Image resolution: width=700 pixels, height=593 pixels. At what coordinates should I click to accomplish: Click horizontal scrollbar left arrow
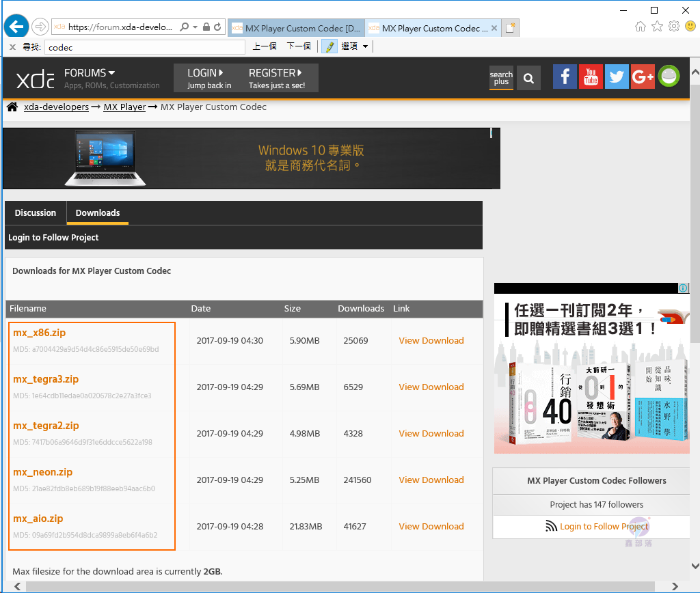pos(17,586)
